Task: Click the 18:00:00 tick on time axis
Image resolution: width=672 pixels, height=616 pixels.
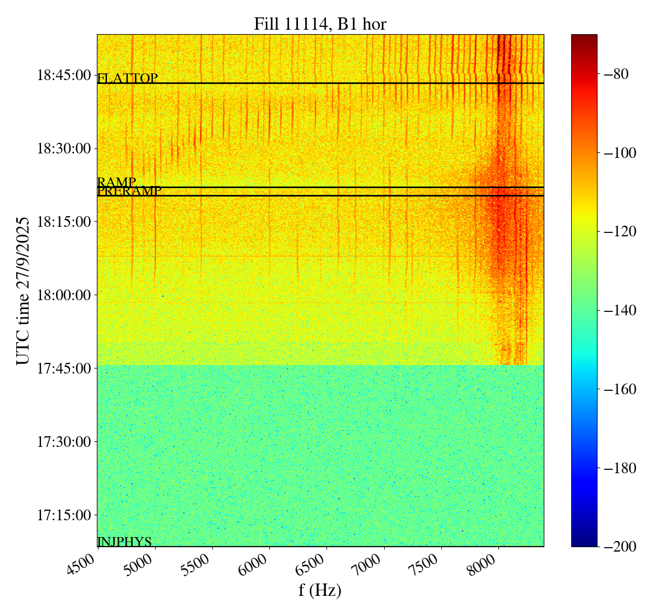Action: [x=63, y=295]
